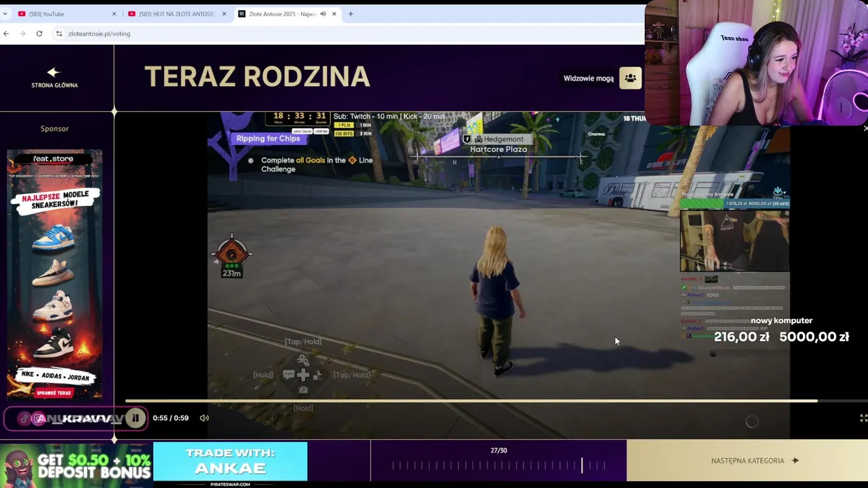The width and height of the screenshot is (868, 488).
Task: Open a new browser tab with plus
Action: tap(351, 14)
